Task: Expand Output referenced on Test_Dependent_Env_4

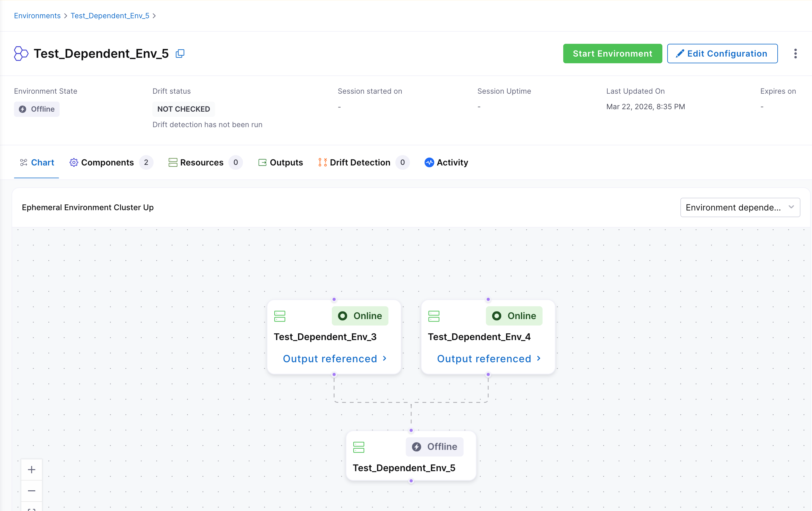Action: point(488,359)
